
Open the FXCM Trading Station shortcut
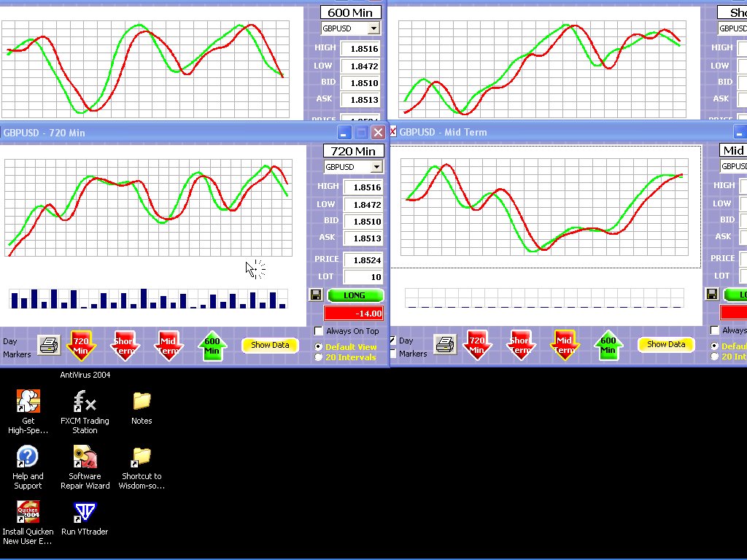coord(85,412)
